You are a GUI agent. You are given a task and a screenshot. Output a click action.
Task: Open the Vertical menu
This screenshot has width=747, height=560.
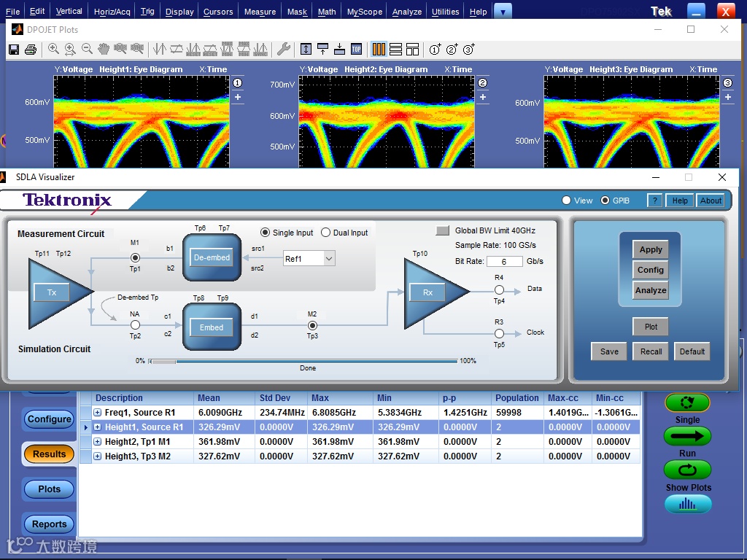coord(69,12)
